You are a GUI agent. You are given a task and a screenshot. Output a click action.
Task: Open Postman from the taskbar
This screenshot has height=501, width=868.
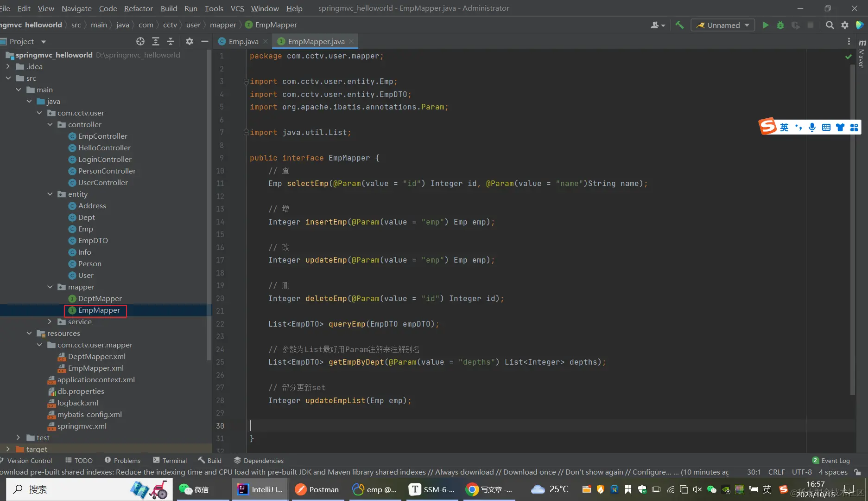pyautogui.click(x=317, y=489)
